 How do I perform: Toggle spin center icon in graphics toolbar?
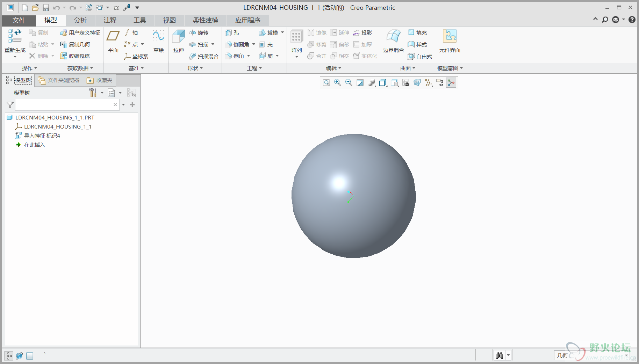coord(451,83)
